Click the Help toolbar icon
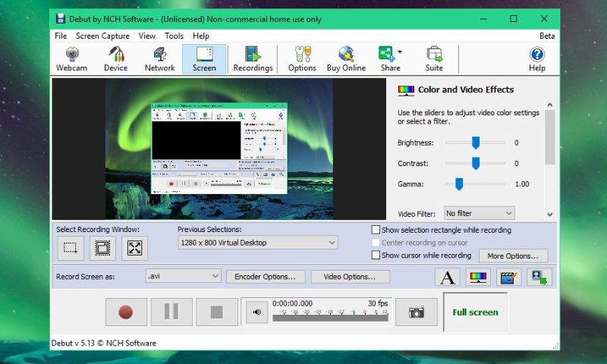This screenshot has width=607, height=364. pos(537,59)
